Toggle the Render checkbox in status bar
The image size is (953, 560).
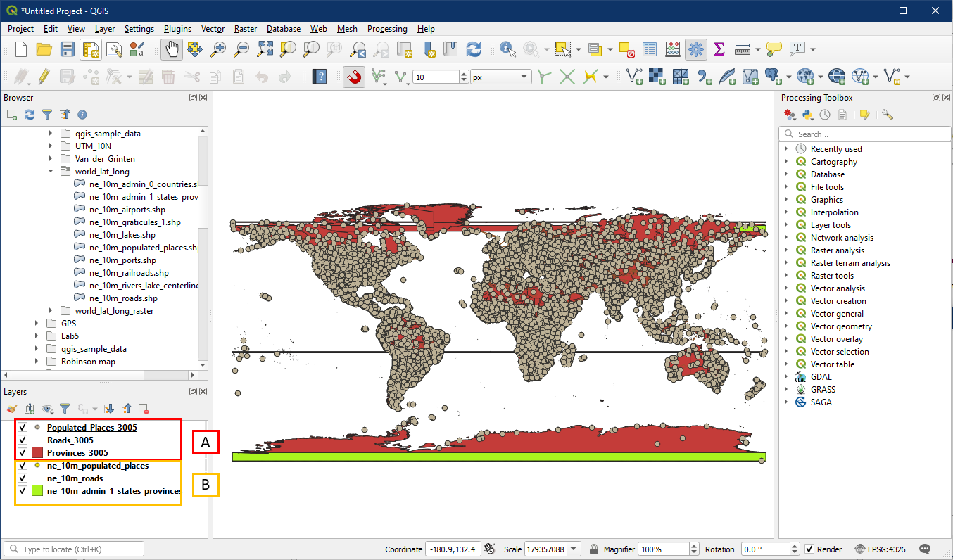809,549
